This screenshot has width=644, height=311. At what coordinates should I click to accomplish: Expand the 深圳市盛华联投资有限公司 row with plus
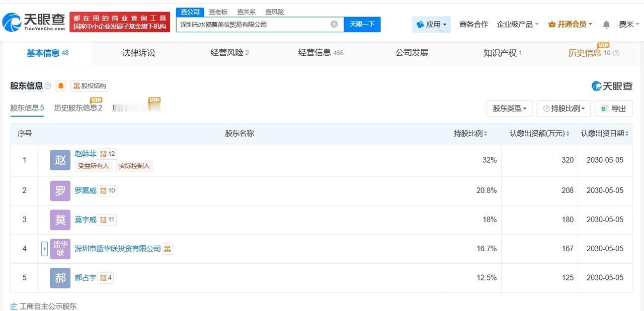[x=44, y=249]
